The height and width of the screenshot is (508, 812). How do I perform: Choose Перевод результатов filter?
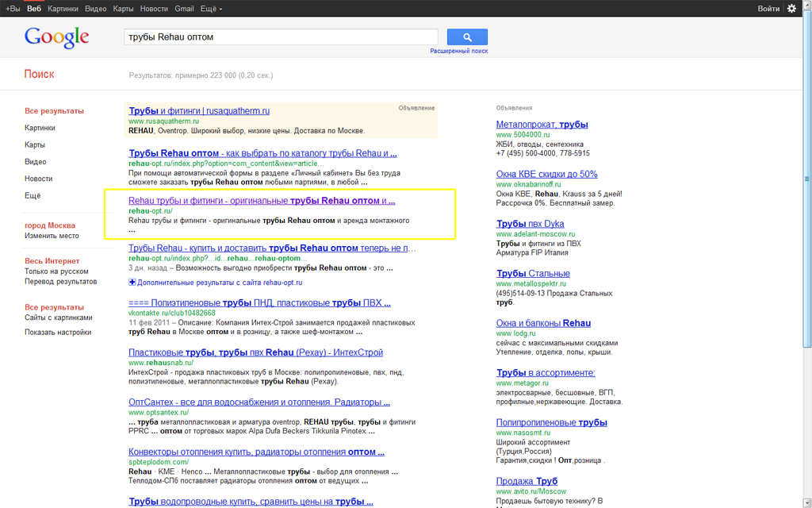pos(60,282)
